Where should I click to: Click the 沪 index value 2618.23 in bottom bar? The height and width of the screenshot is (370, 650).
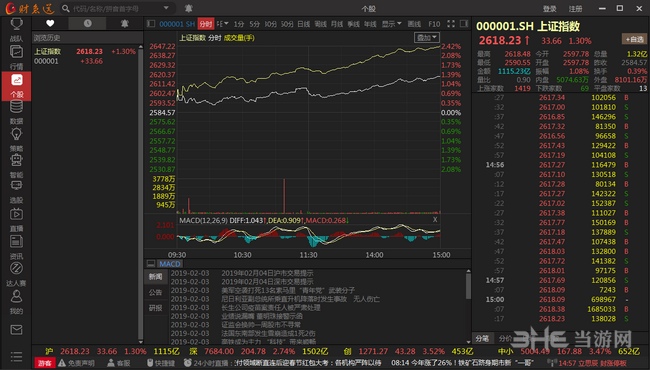point(75,351)
